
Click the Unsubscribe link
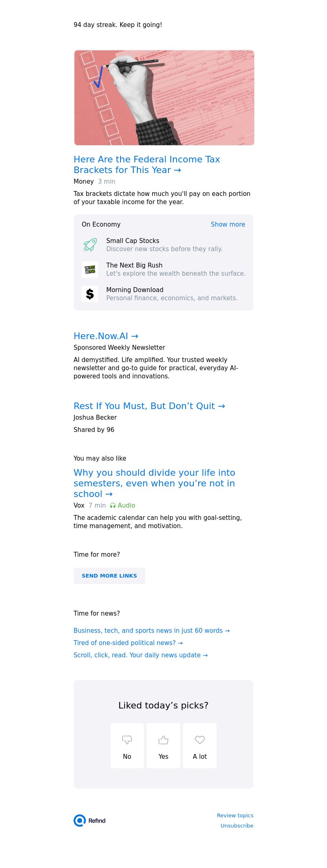click(x=237, y=826)
